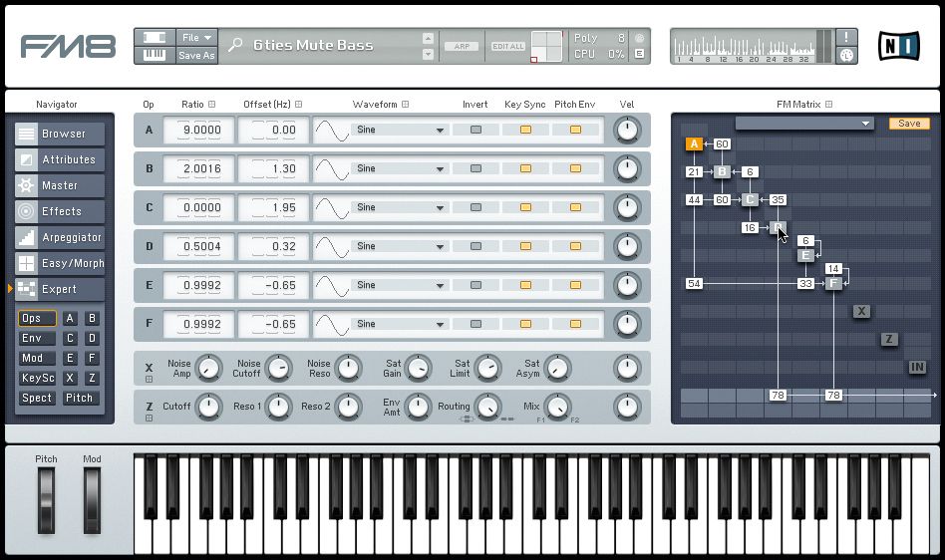
Task: Open the Effects page icon
Action: coord(26,211)
